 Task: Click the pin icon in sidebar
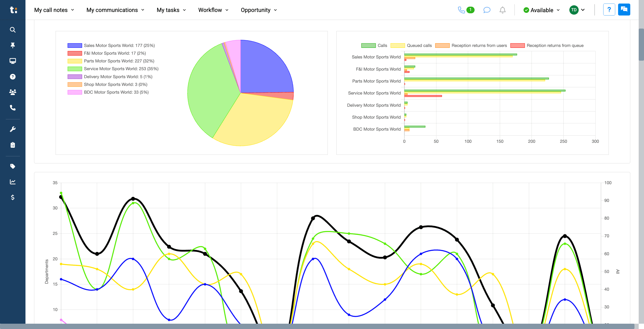pyautogui.click(x=13, y=45)
